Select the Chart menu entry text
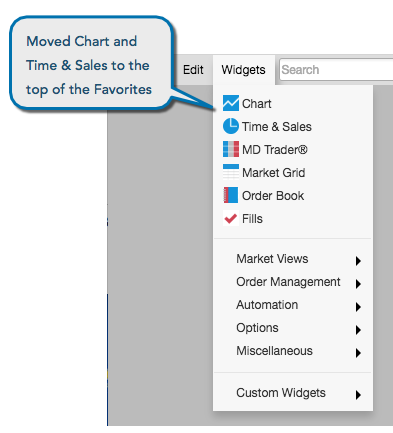393x433 pixels. pyautogui.click(x=257, y=104)
